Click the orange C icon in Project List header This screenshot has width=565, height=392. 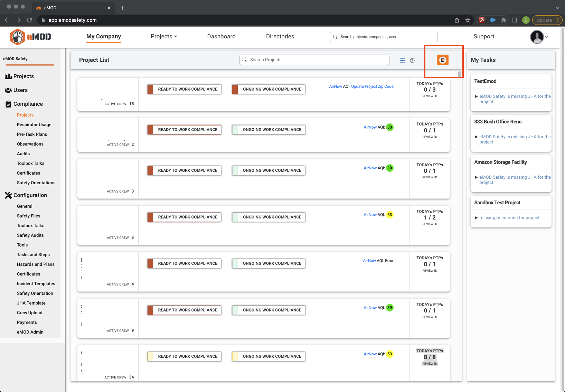(x=442, y=60)
